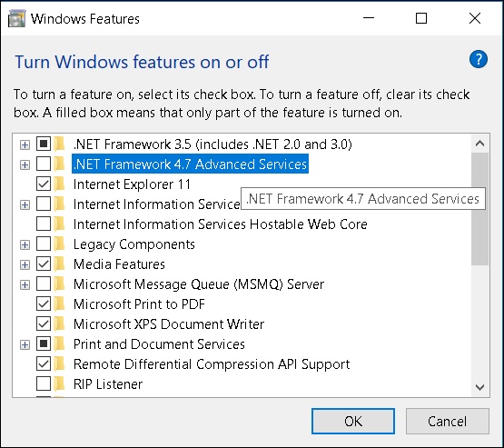Click folder icon beside Legacy Components
The height and width of the screenshot is (448, 504).
[59, 244]
